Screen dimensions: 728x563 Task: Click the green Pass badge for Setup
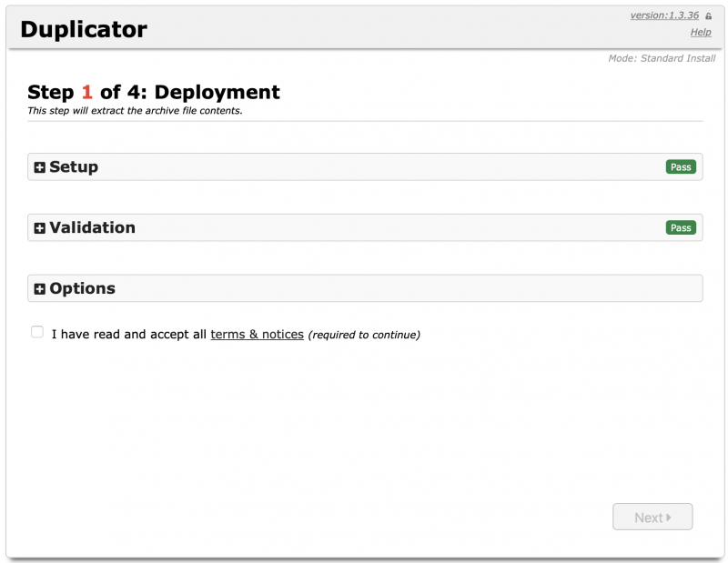click(680, 167)
